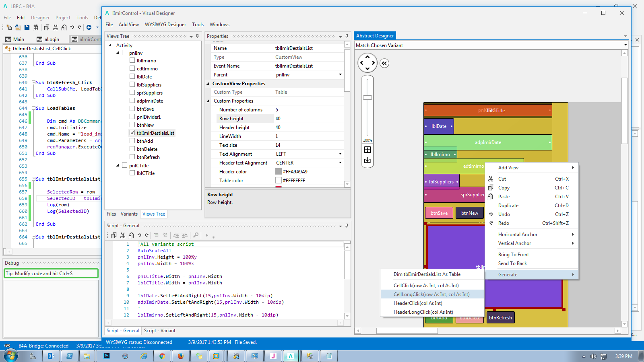Uncheck the tblImirDestialsList checkbox
Image resolution: width=644 pixels, height=362 pixels.
click(132, 133)
